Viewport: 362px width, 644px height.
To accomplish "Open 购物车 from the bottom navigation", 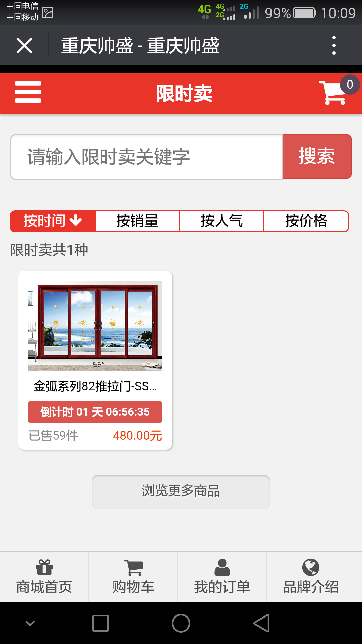I will pos(133,577).
